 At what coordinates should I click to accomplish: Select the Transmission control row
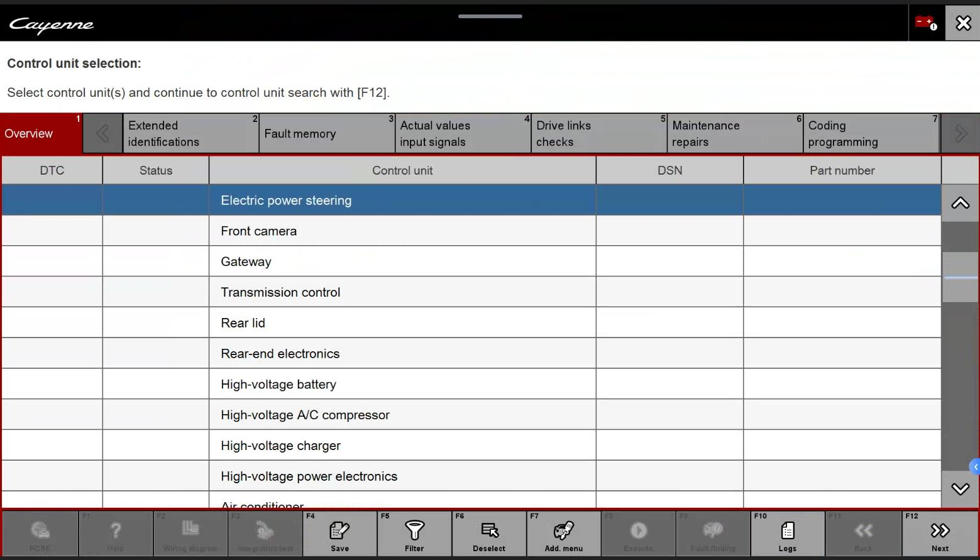[402, 292]
